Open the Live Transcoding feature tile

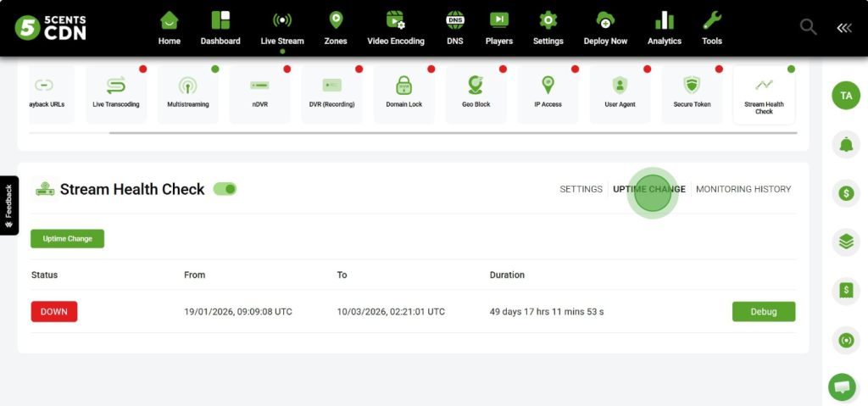tap(116, 94)
